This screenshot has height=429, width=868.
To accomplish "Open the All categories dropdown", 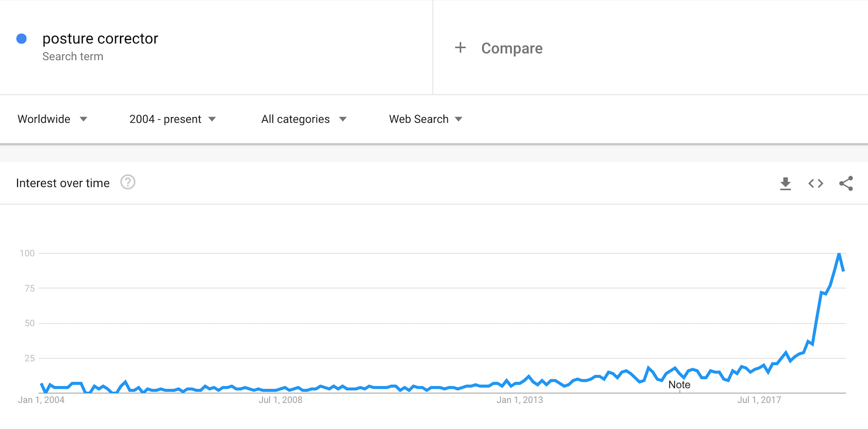I will pos(304,119).
